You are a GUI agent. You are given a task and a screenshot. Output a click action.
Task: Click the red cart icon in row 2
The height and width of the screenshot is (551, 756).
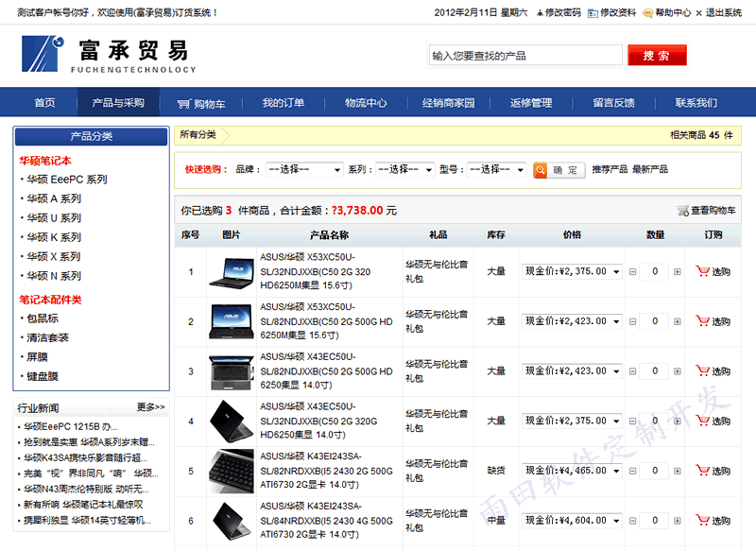tap(702, 321)
